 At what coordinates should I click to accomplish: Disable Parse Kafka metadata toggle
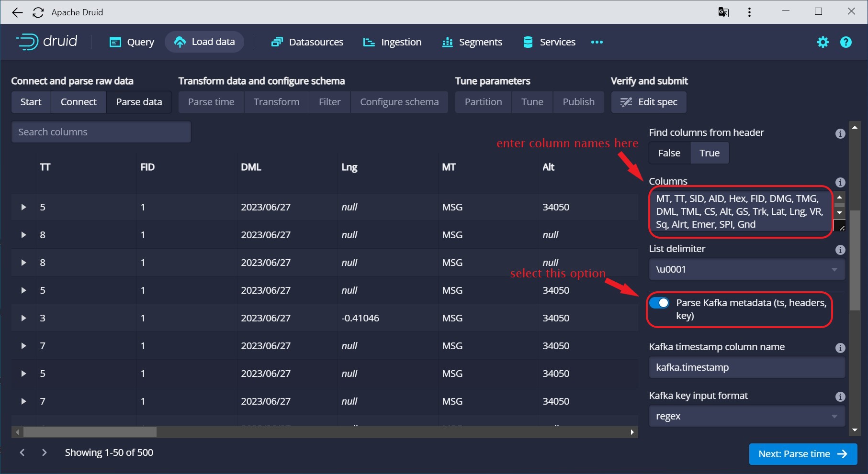659,303
